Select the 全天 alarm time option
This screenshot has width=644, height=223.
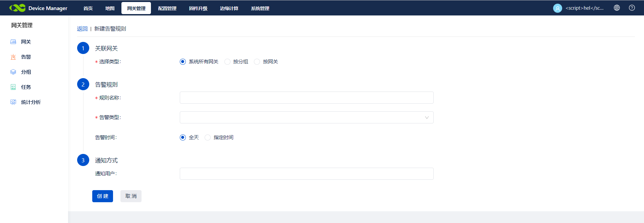click(x=183, y=137)
